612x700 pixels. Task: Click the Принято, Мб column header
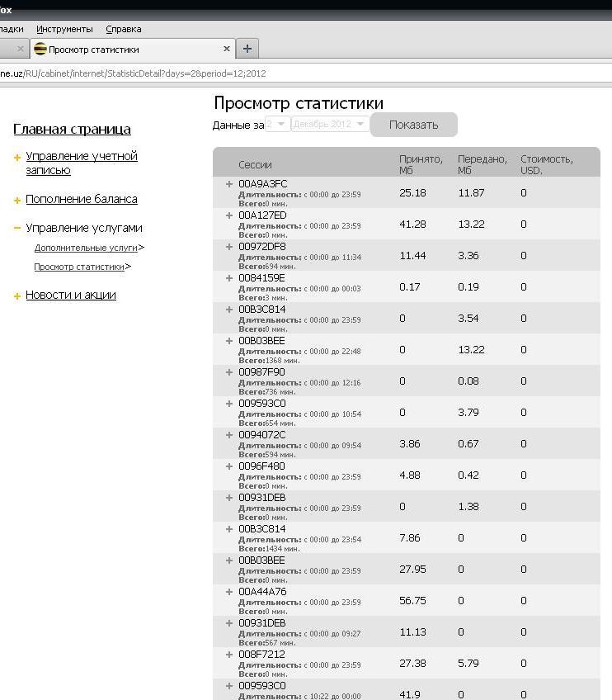click(421, 165)
